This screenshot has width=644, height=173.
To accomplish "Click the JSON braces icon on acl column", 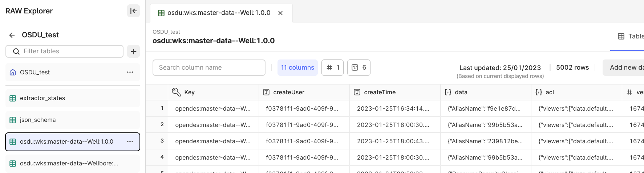I will (x=539, y=92).
